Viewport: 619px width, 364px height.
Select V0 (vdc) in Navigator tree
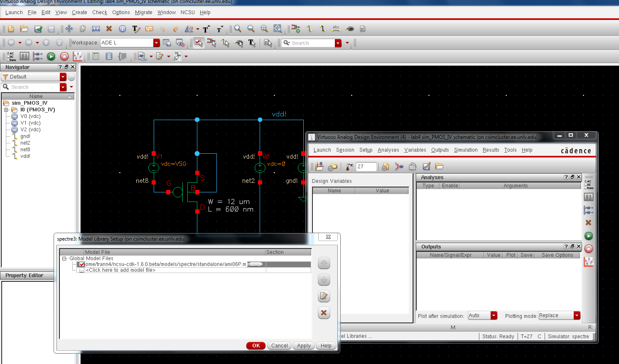(x=30, y=116)
